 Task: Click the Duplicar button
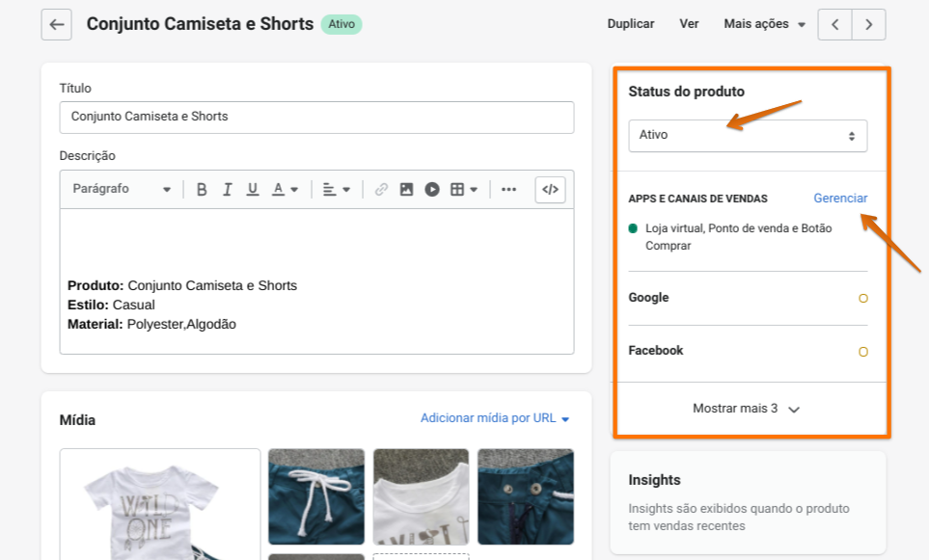click(x=631, y=24)
